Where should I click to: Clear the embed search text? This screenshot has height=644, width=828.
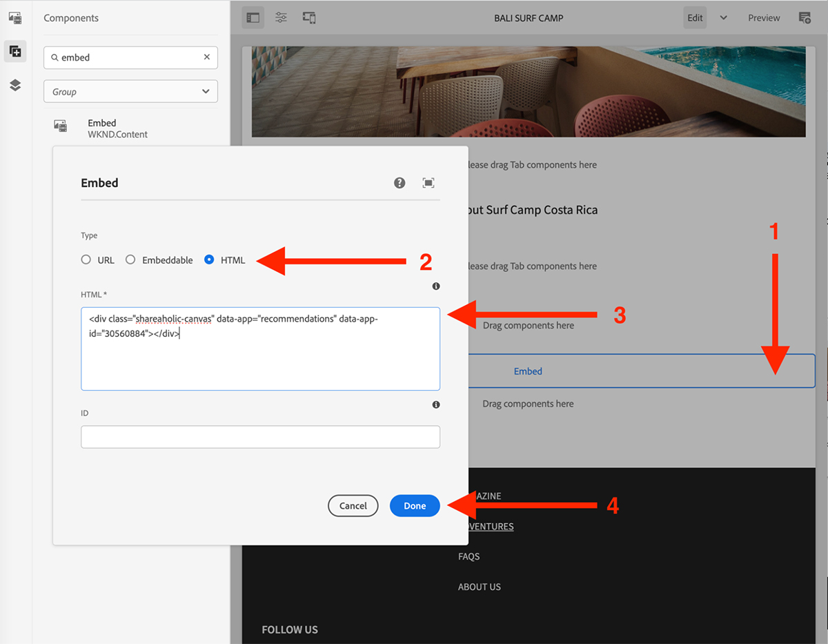point(207,57)
